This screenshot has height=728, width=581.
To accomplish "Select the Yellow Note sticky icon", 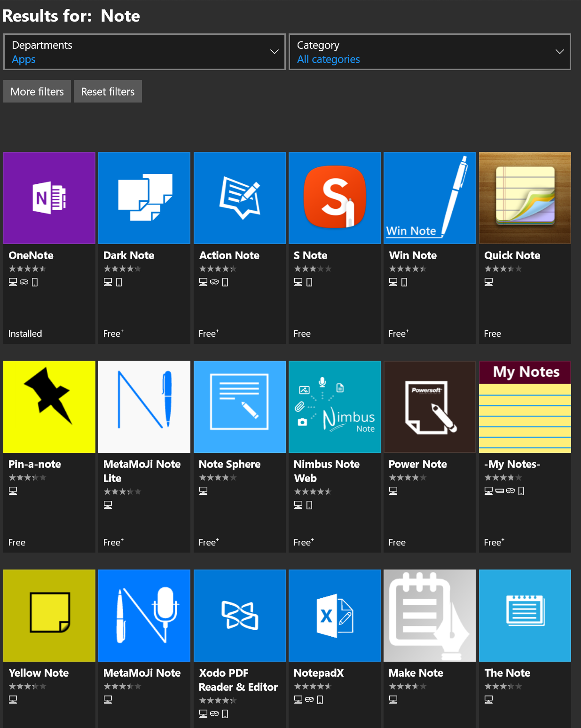I will (x=49, y=615).
